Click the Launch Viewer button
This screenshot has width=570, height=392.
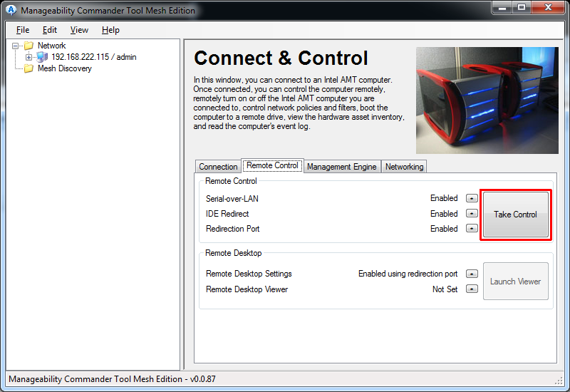click(x=515, y=281)
